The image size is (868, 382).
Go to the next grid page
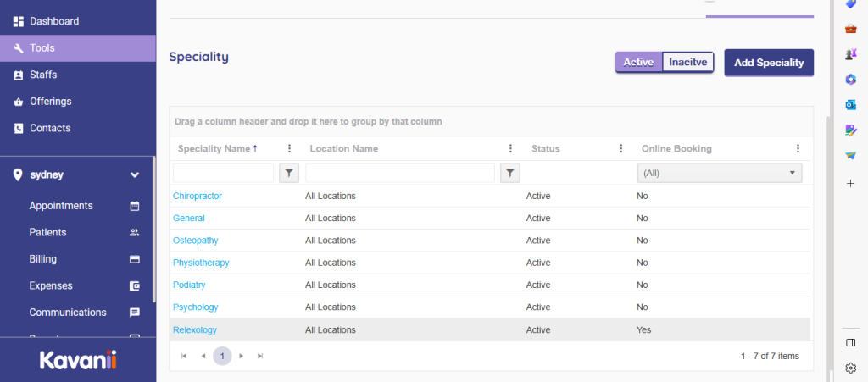coord(242,357)
